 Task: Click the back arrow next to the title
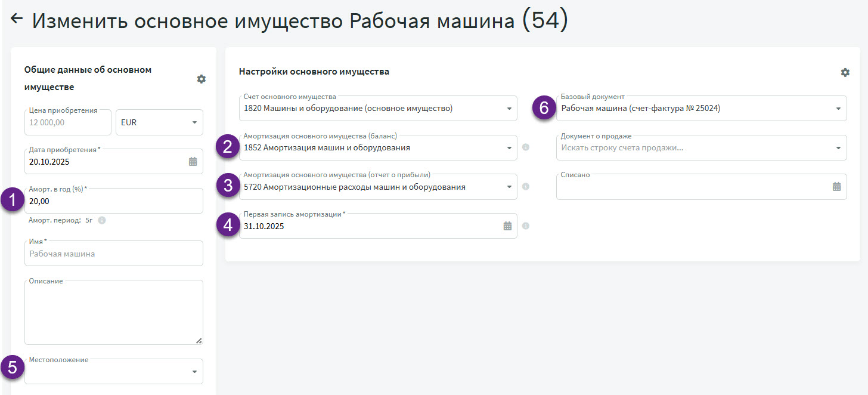pos(17,18)
